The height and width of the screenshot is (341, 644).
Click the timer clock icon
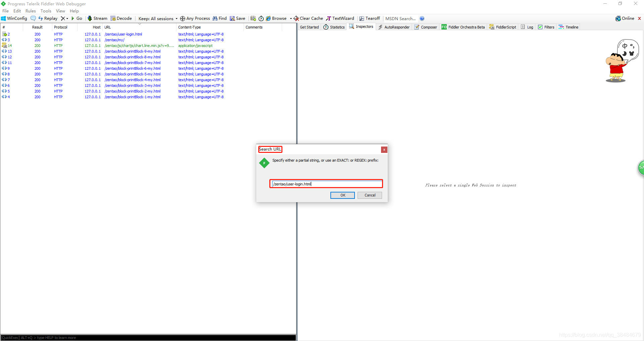pos(261,18)
